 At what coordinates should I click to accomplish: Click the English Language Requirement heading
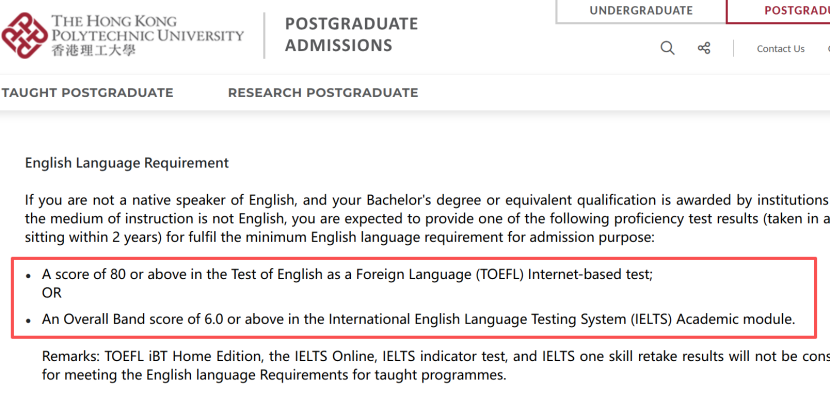tap(127, 163)
